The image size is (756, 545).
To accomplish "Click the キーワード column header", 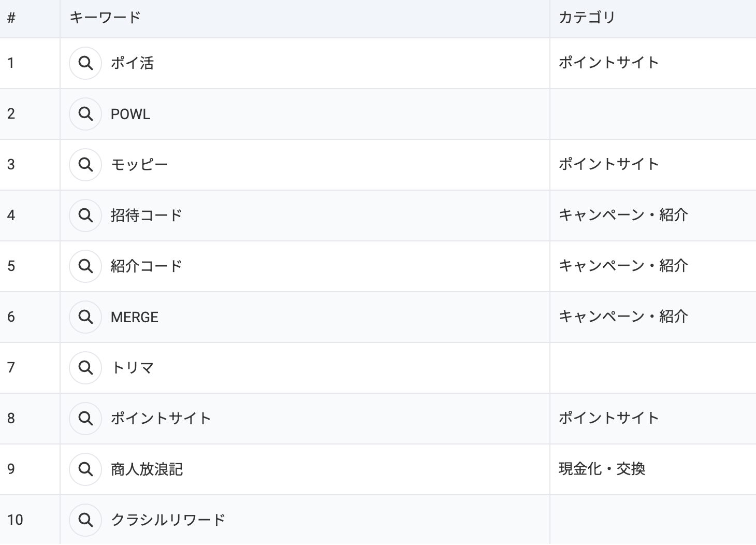I will point(105,18).
